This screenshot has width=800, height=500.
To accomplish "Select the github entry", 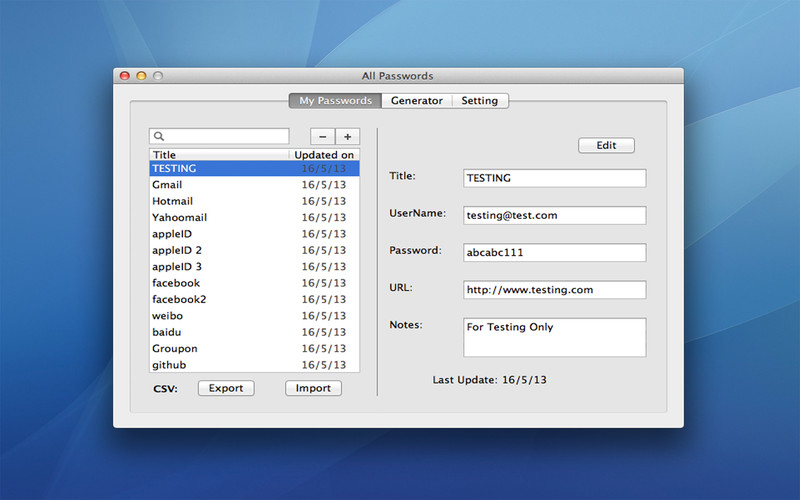I will point(255,364).
